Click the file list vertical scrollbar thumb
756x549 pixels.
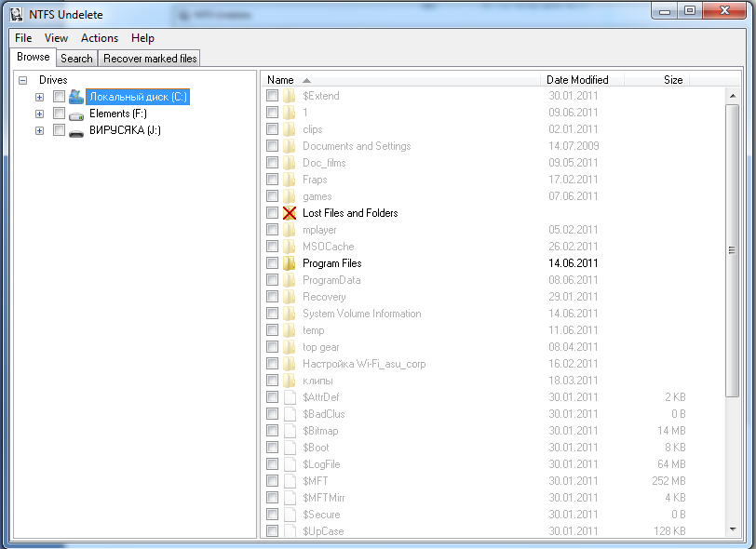click(733, 250)
